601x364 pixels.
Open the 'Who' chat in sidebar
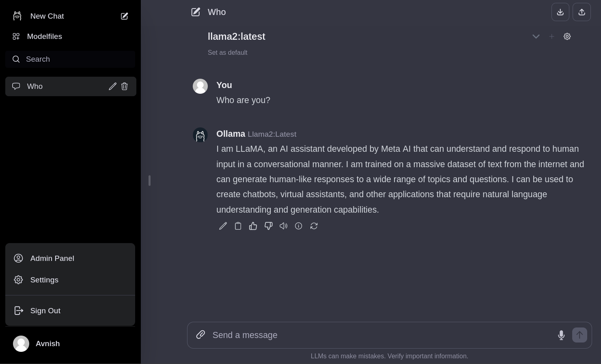(x=71, y=86)
